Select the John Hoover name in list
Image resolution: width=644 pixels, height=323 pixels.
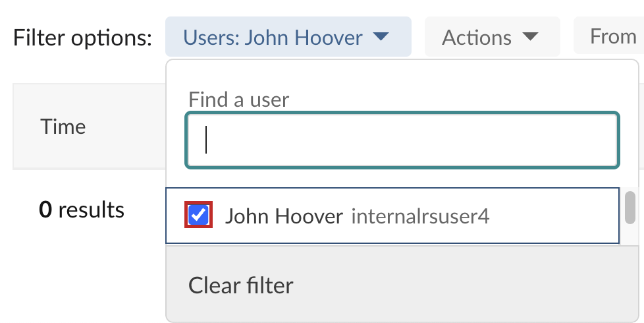click(x=284, y=216)
